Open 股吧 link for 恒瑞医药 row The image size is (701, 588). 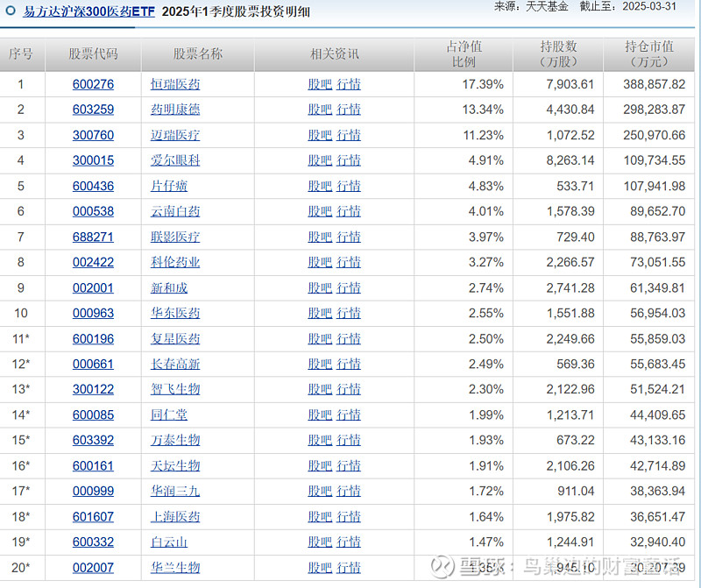(320, 84)
